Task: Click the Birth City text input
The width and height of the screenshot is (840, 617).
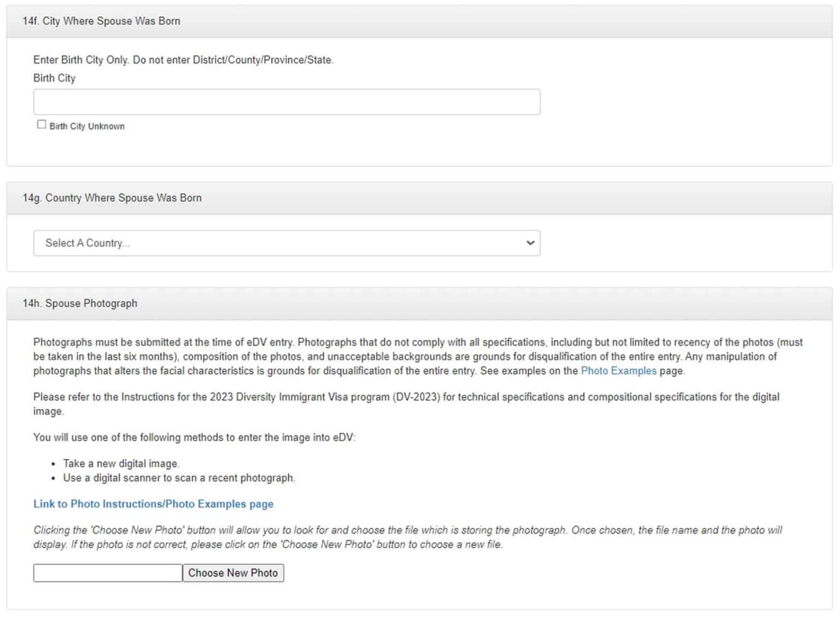Action: pos(287,102)
